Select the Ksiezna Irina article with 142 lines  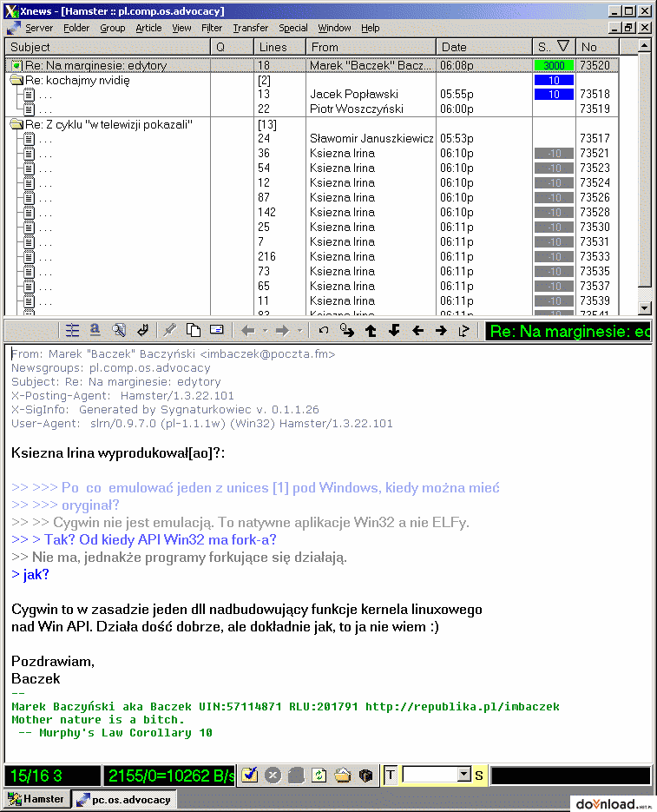point(312,212)
